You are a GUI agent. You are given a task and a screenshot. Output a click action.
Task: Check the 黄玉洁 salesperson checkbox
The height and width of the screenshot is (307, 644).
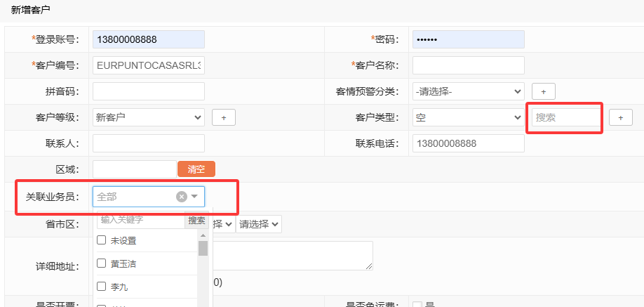pyautogui.click(x=102, y=263)
